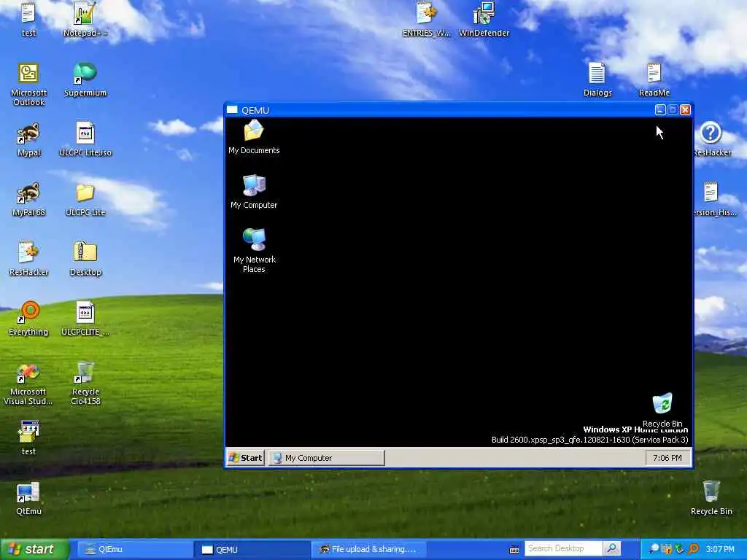Select the Recycle Bin inside the QEMU guest
747x560 pixels.
(662, 410)
